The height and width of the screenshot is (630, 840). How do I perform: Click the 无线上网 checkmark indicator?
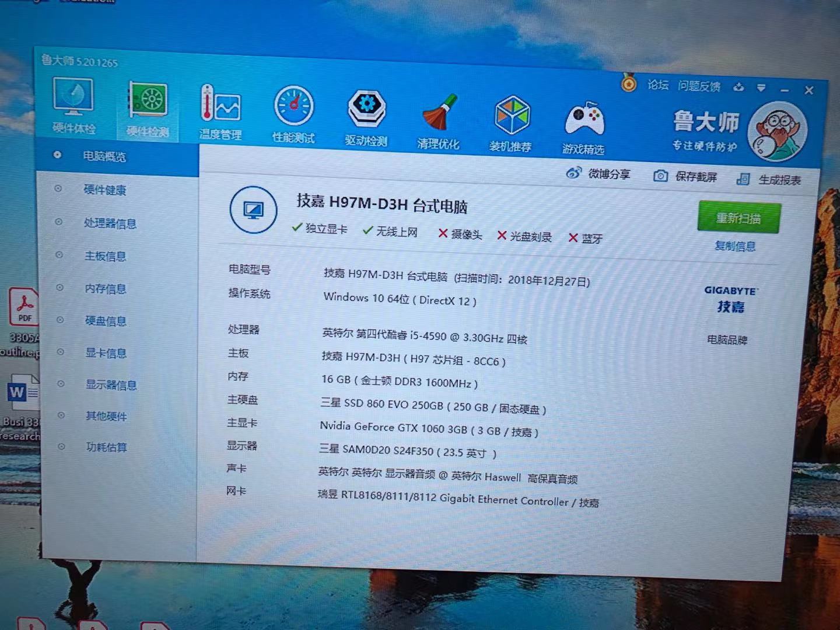point(390,231)
